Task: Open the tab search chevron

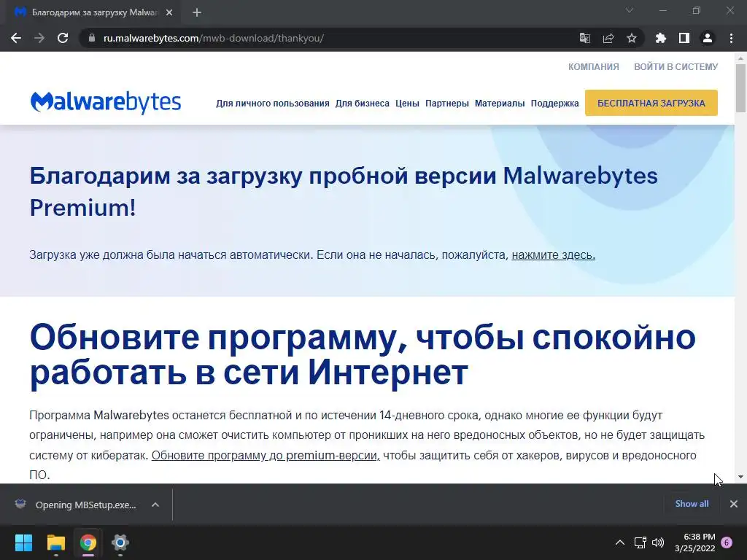Action: 630,10
